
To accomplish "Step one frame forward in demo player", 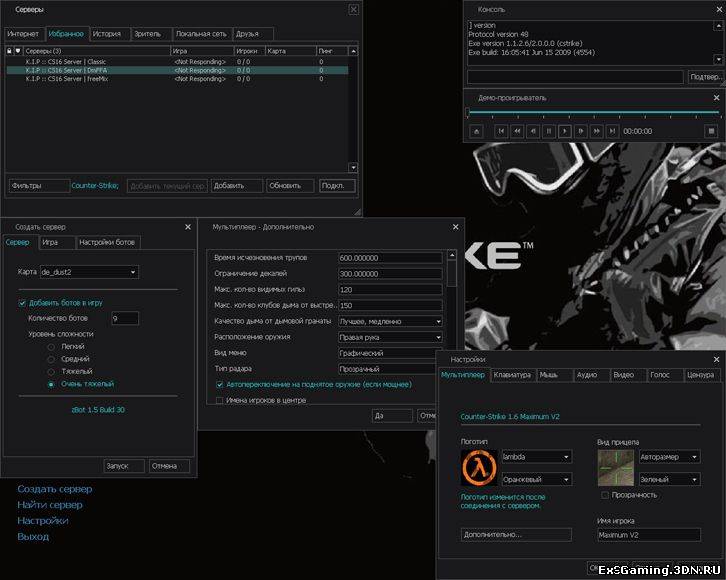I will click(581, 131).
